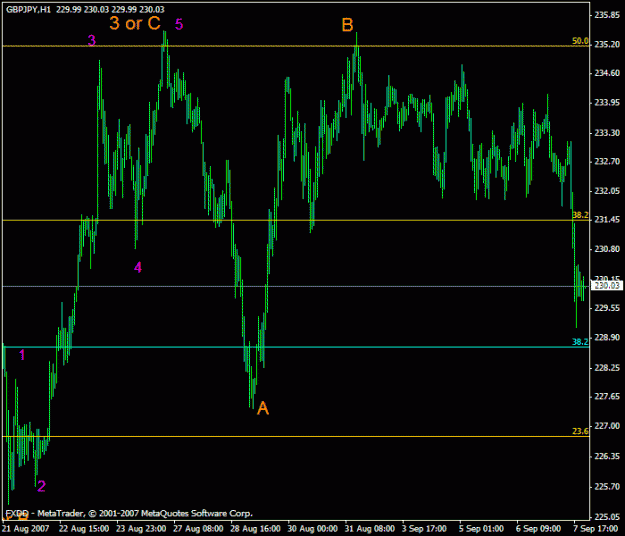Click price scale value 225.70

[x=607, y=487]
